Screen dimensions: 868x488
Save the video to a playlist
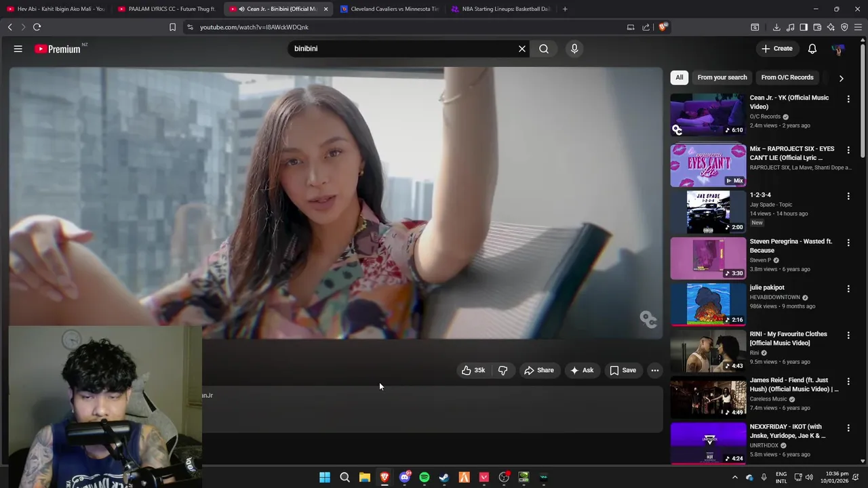click(623, 370)
